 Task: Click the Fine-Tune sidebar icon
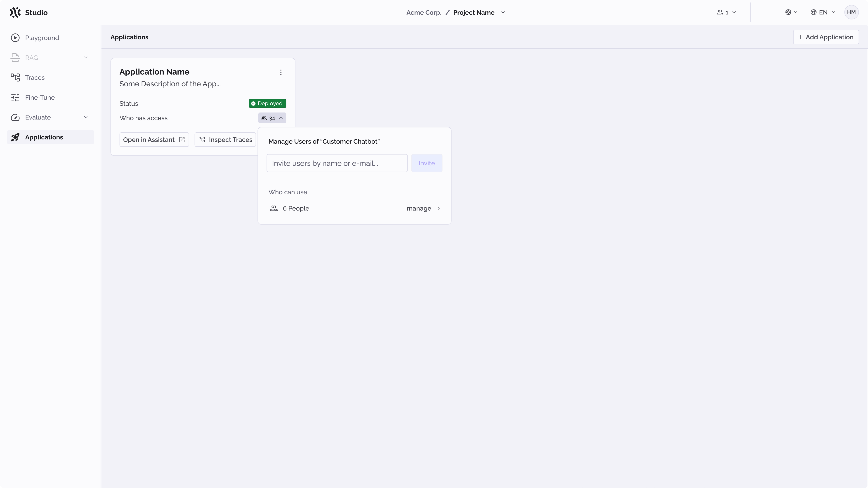point(16,97)
